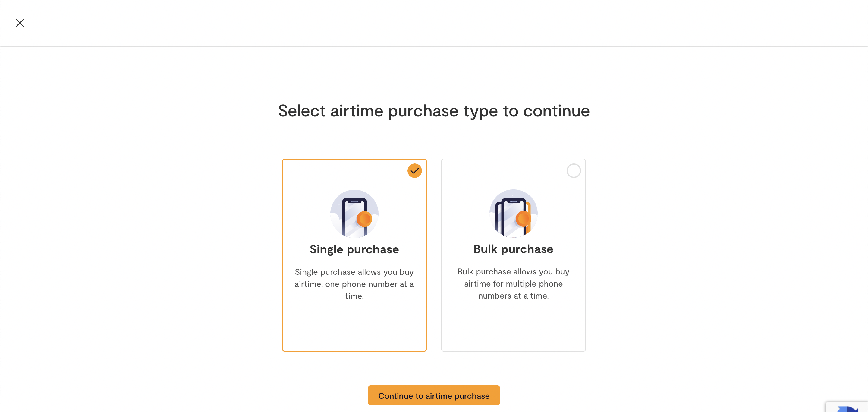This screenshot has height=412, width=868.
Task: Choose the Bulk purchase card title
Action: click(513, 249)
